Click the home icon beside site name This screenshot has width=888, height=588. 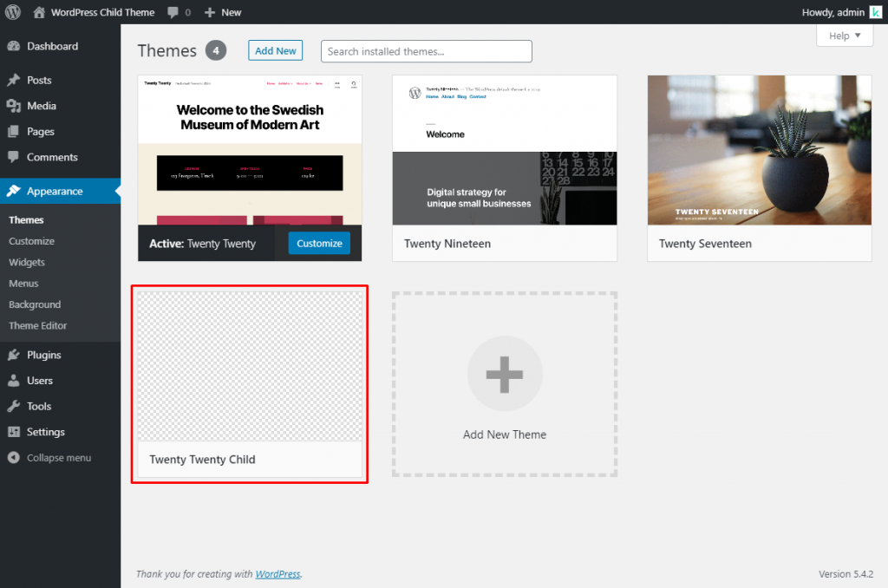tap(39, 12)
